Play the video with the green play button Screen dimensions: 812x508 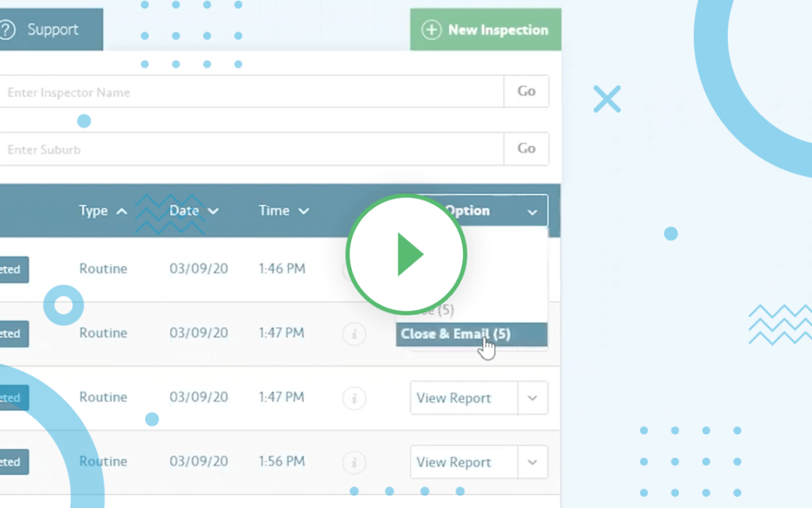407,254
